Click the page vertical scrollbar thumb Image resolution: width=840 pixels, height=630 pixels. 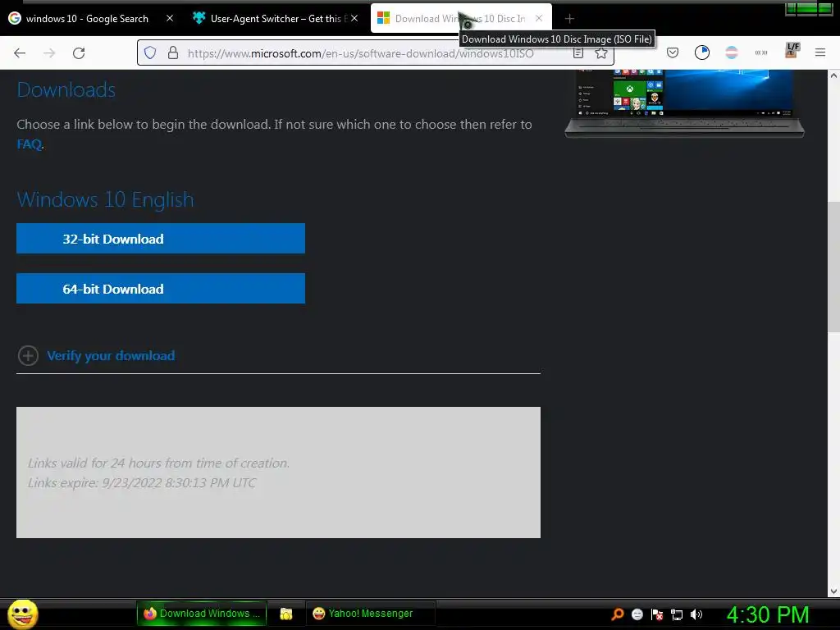[833, 267]
